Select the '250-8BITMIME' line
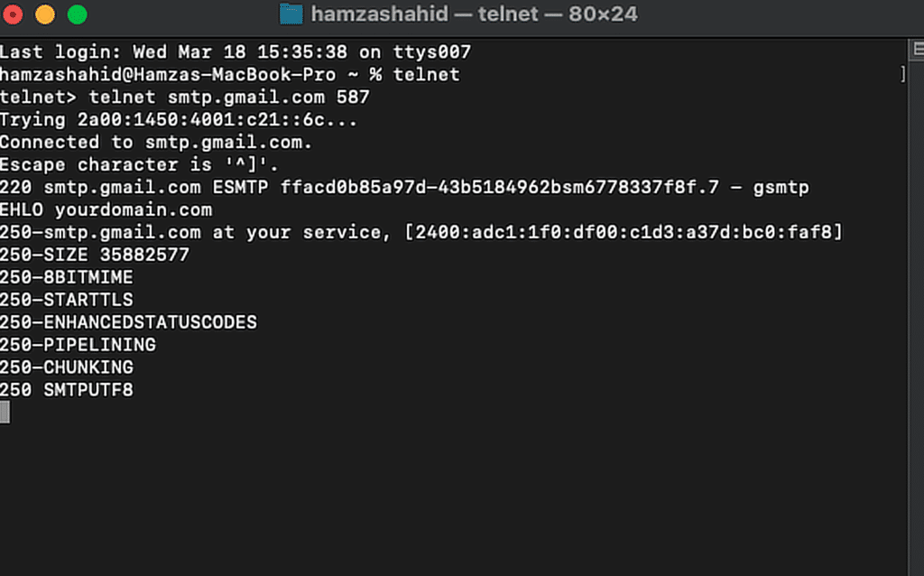 point(65,277)
